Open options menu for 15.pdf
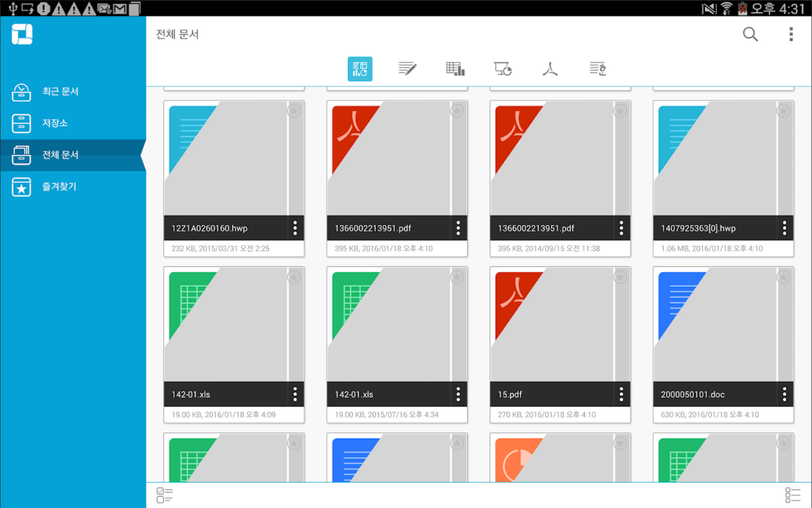This screenshot has height=508, width=812. tap(621, 394)
